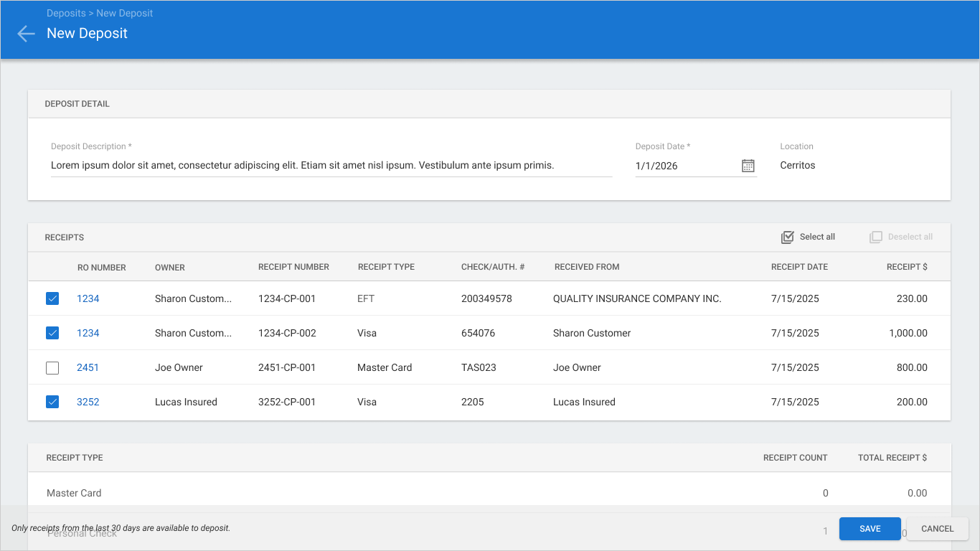The image size is (980, 551).
Task: Click the SAVE button
Action: (x=870, y=529)
